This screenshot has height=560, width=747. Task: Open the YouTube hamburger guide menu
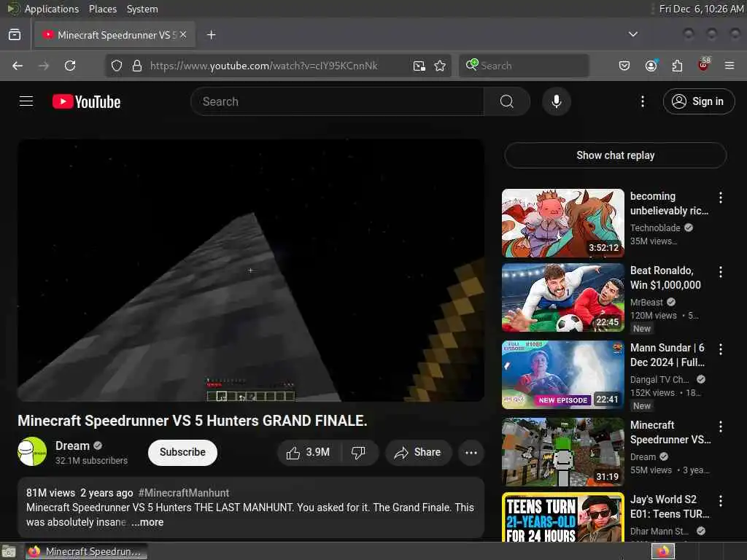(x=26, y=101)
